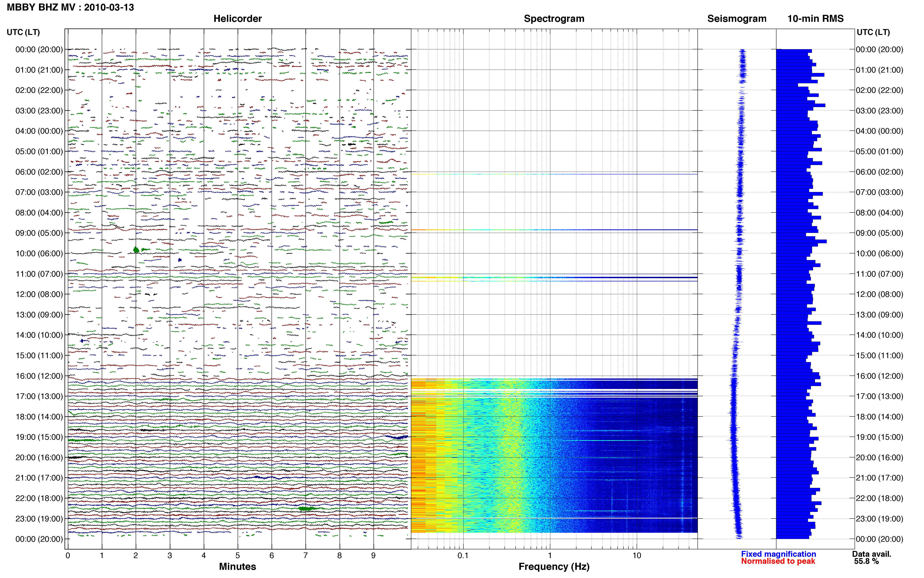Screen dimensions: 924x578
Task: Click the blue 'Fixed magnification' legend text
Action: pyautogui.click(x=778, y=554)
